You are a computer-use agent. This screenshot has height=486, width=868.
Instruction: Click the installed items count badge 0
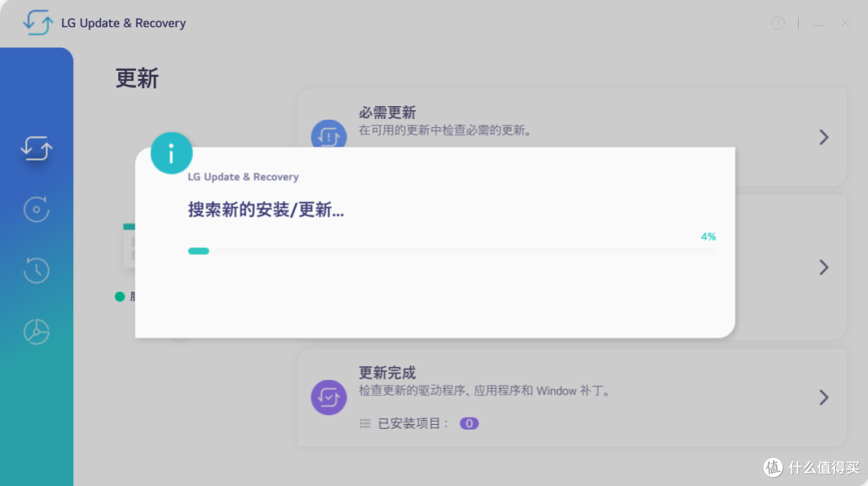pyautogui.click(x=469, y=423)
